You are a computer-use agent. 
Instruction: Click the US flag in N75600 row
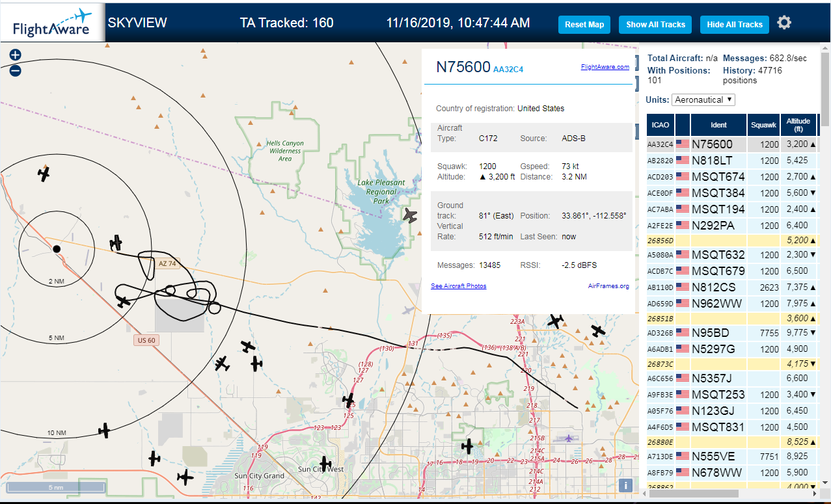683,144
